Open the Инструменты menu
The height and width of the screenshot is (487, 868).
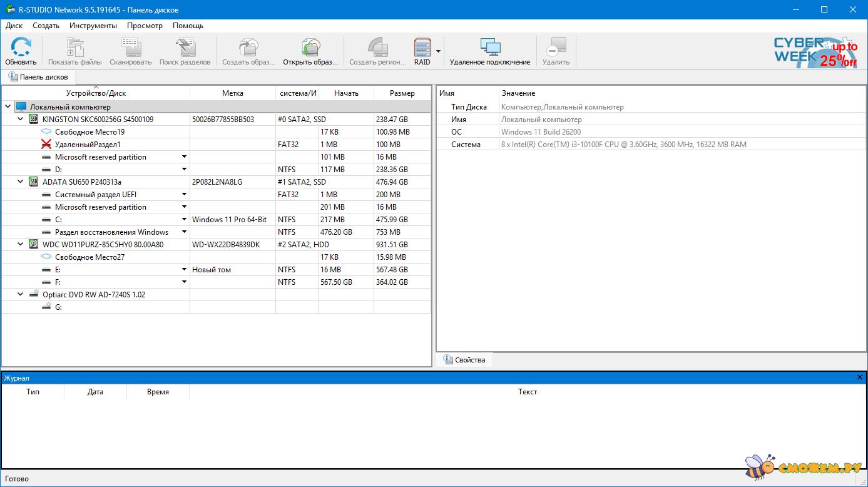(93, 26)
